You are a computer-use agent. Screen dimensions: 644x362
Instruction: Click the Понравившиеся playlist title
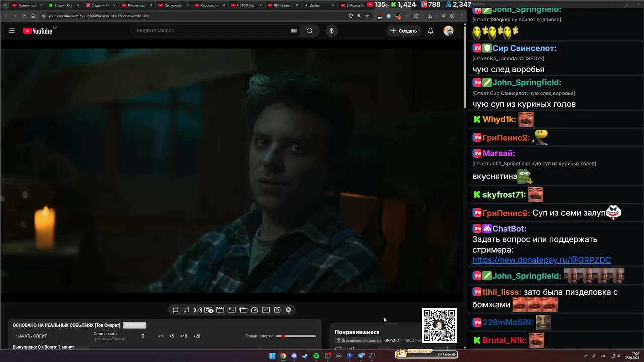click(x=357, y=332)
